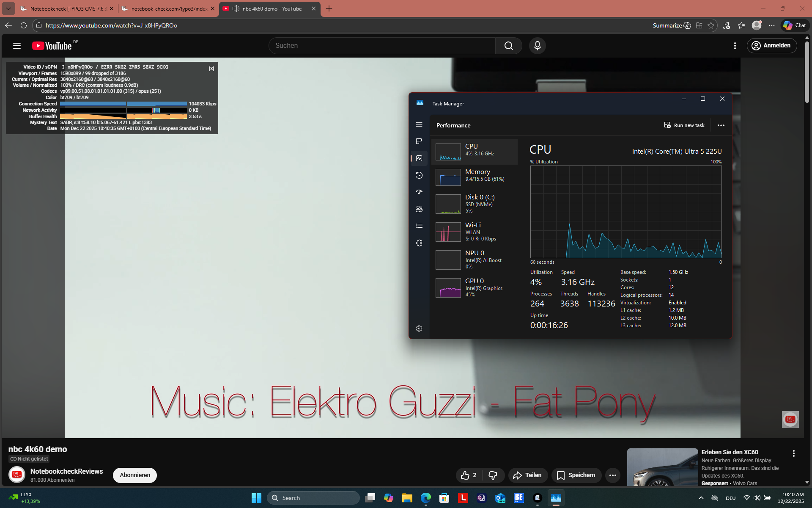
Task: Close the stats for nerds overlay
Action: coord(211,69)
